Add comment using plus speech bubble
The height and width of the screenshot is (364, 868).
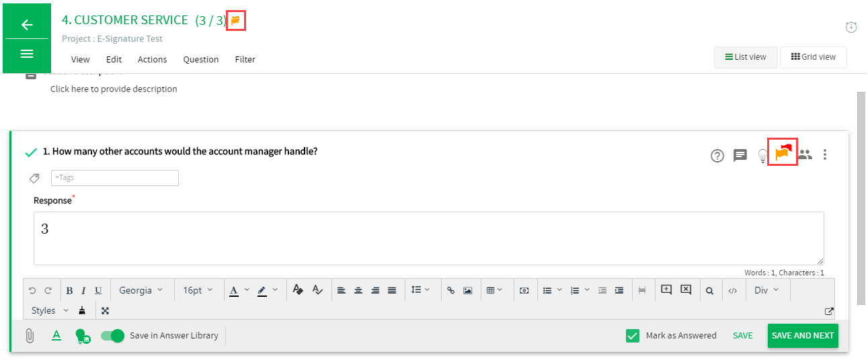pos(666,289)
